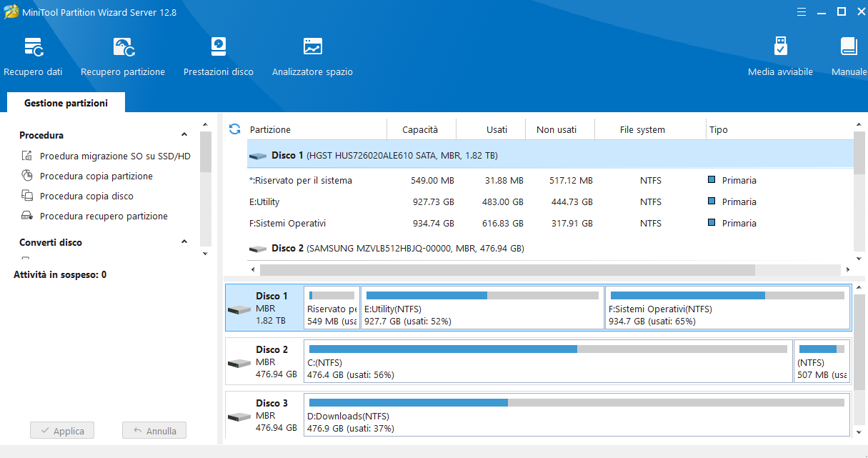Click the Procedura recupero partizione icon

27,216
